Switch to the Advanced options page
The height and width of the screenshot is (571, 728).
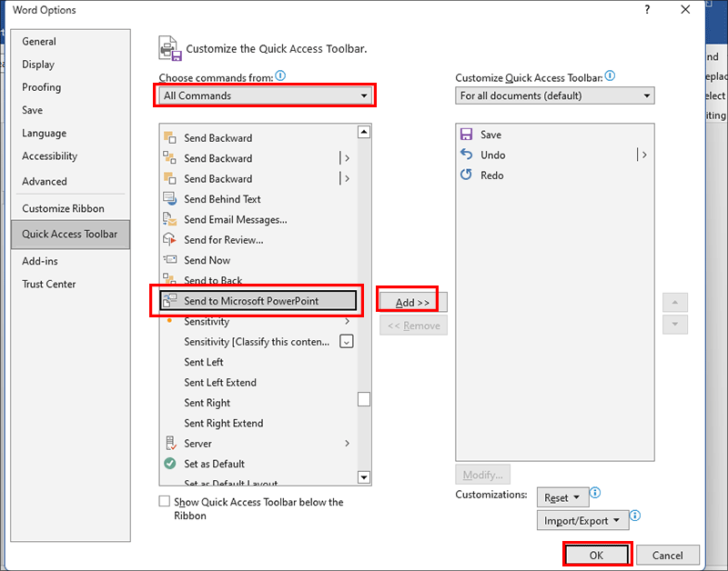(44, 181)
